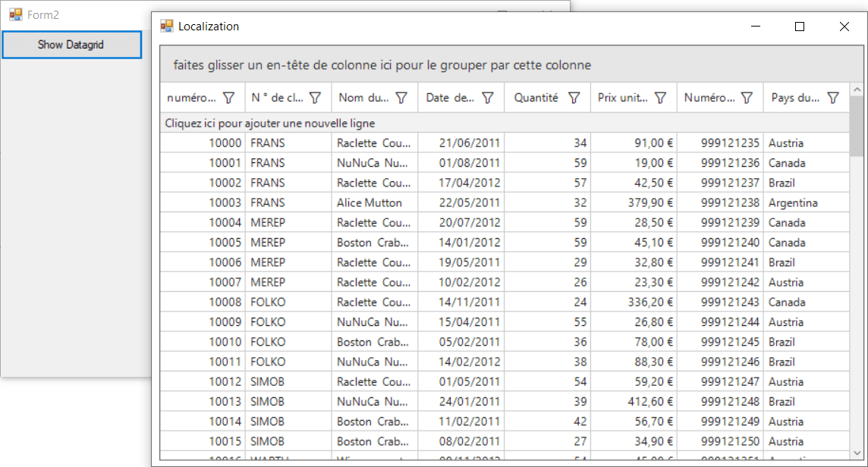868x467 pixels.
Task: Select phone cell 999121236
Action: tap(720, 163)
